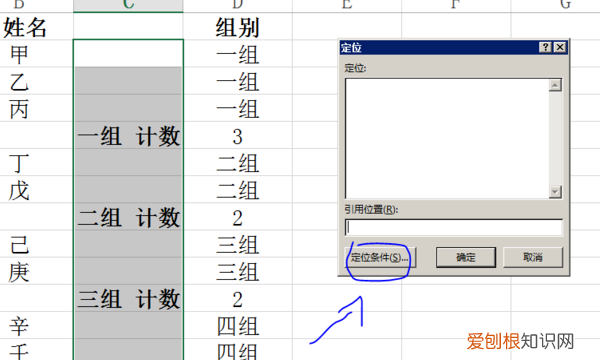Viewport: 600px width, 360px height.
Task: Cancel the dialog with 取消
Action: click(x=533, y=257)
